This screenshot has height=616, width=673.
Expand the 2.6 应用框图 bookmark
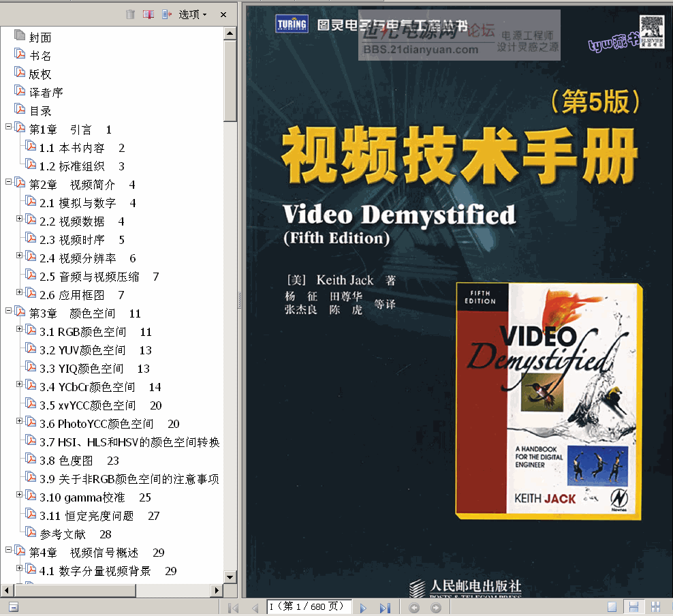19,292
